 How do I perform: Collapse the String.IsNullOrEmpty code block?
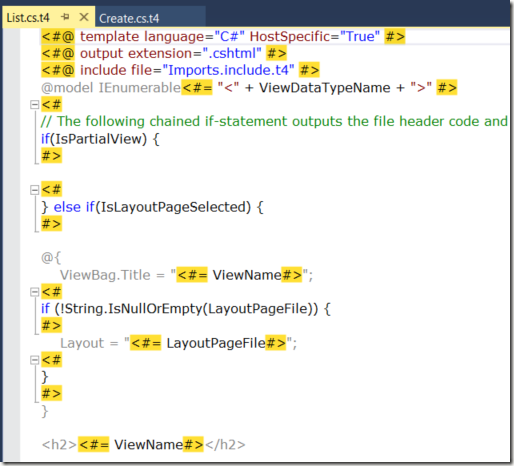[x=34, y=292]
